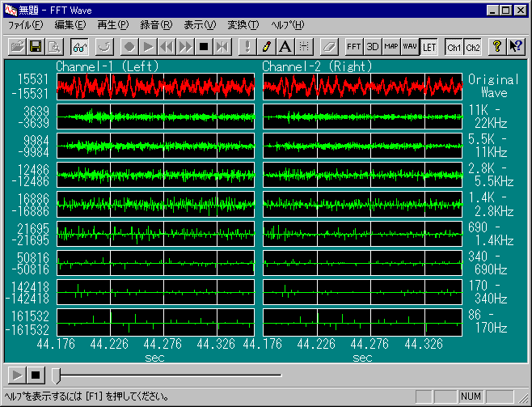532x407 pixels.
Task: Switch to FFT view mode
Action: 354,47
